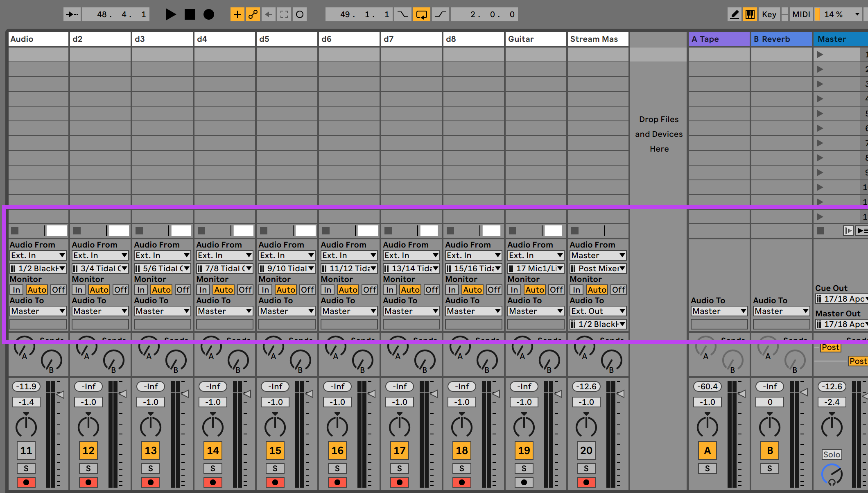Open Stream Mas Audio To dropdown
Screen dimensions: 868x493
pos(598,311)
